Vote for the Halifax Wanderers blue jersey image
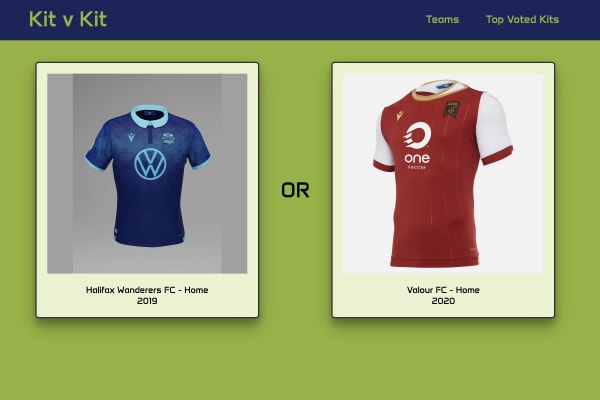The width and height of the screenshot is (600, 400). click(147, 174)
